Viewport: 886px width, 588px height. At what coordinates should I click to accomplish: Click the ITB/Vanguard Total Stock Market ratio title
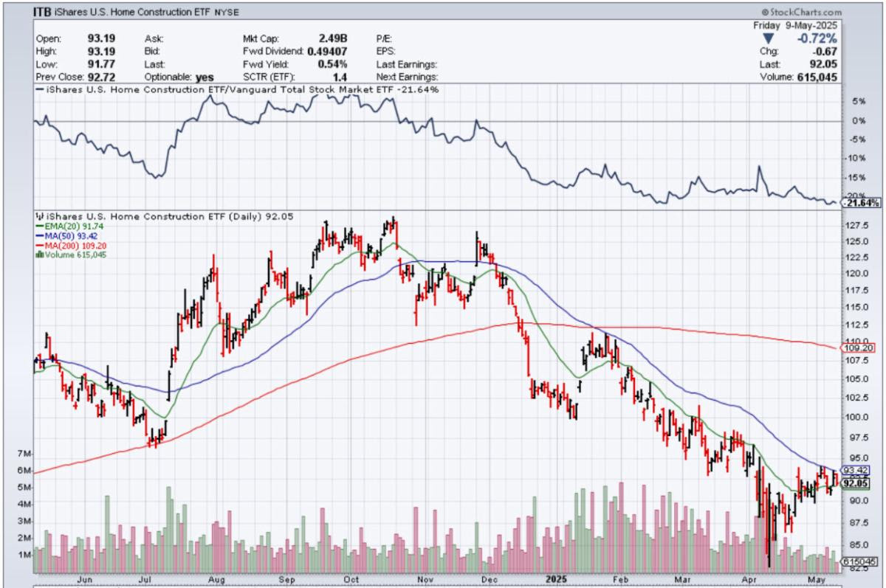(241, 89)
